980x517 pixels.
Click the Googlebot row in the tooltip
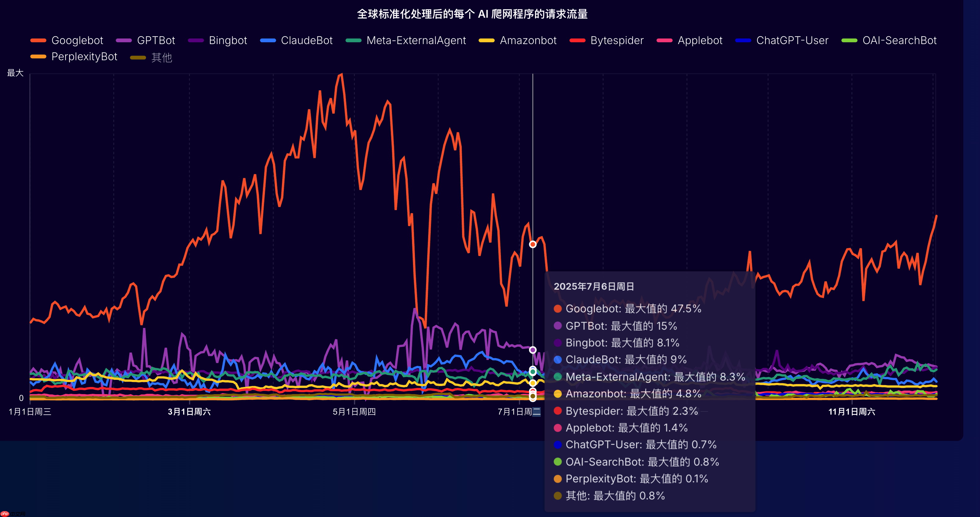tap(628, 309)
